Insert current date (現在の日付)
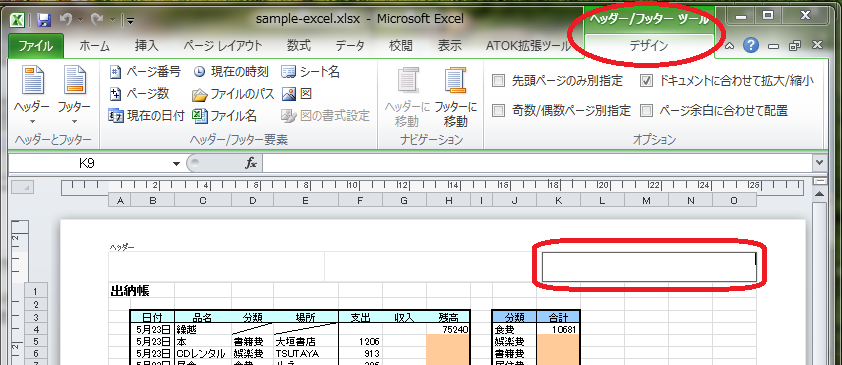The height and width of the screenshot is (365, 842). pyautogui.click(x=147, y=115)
